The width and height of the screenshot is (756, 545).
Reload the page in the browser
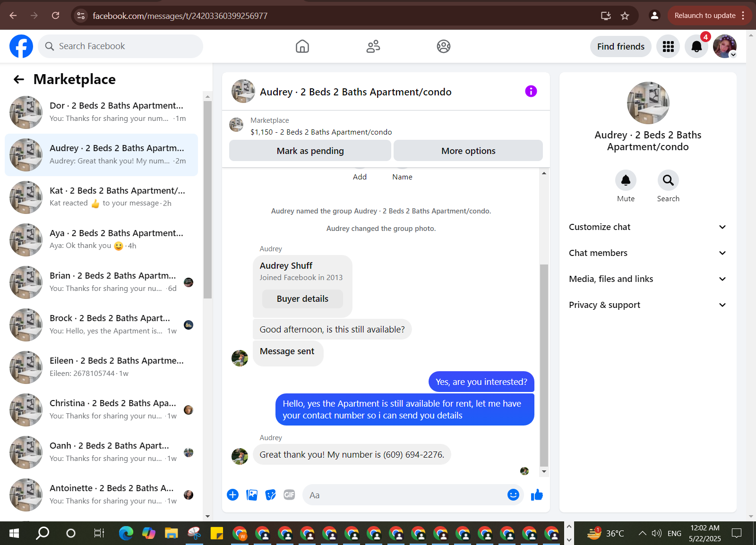(56, 16)
